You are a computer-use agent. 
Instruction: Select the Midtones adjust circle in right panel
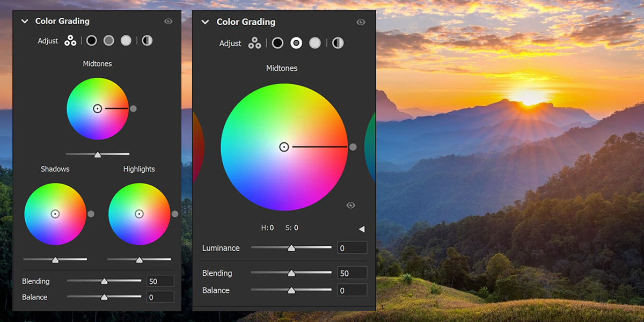[296, 43]
